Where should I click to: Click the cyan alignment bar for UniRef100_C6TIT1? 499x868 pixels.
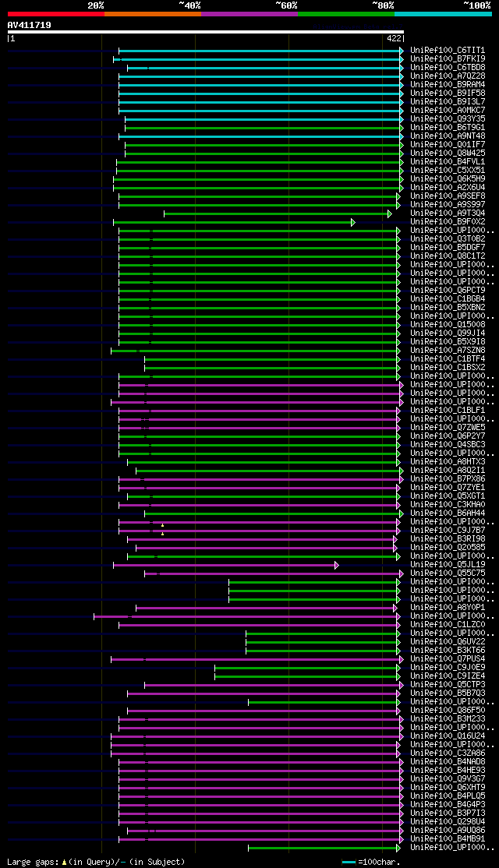pos(261,51)
